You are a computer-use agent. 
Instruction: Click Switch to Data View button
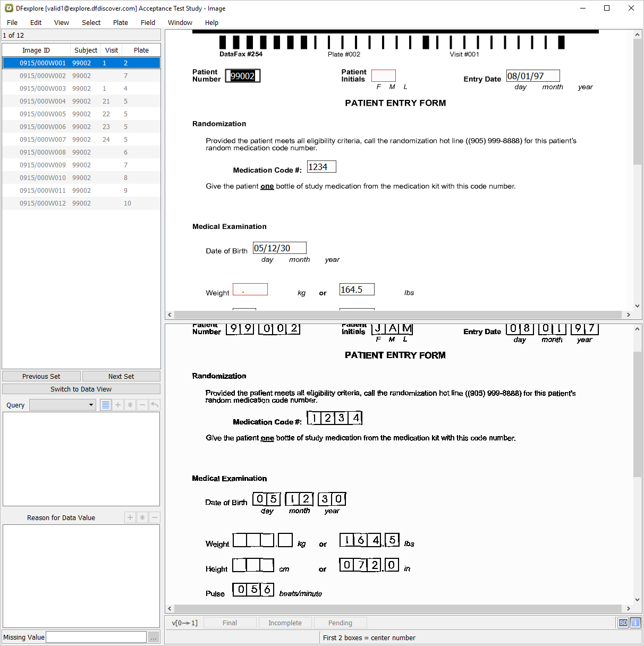[81, 389]
